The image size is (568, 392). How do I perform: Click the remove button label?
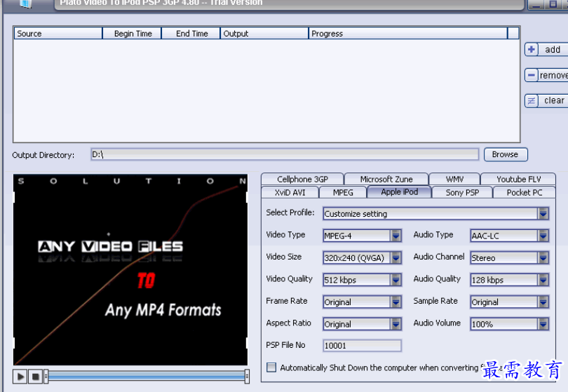click(553, 75)
